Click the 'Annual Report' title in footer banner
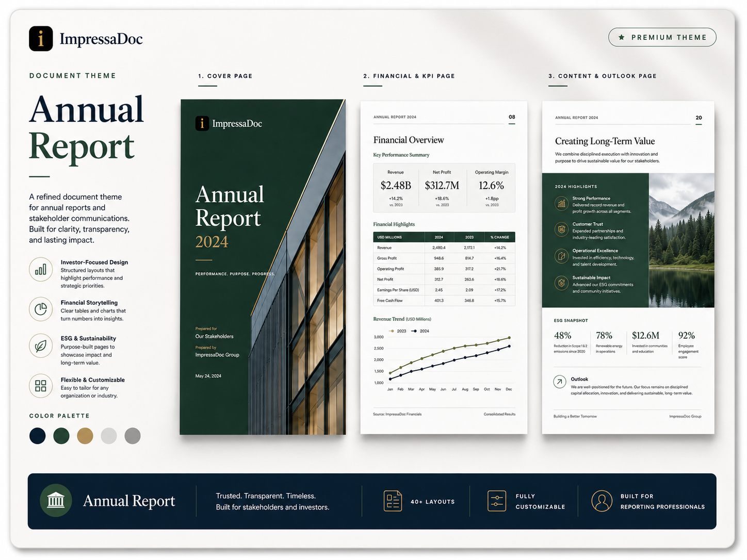The height and width of the screenshot is (560, 747). (x=129, y=501)
